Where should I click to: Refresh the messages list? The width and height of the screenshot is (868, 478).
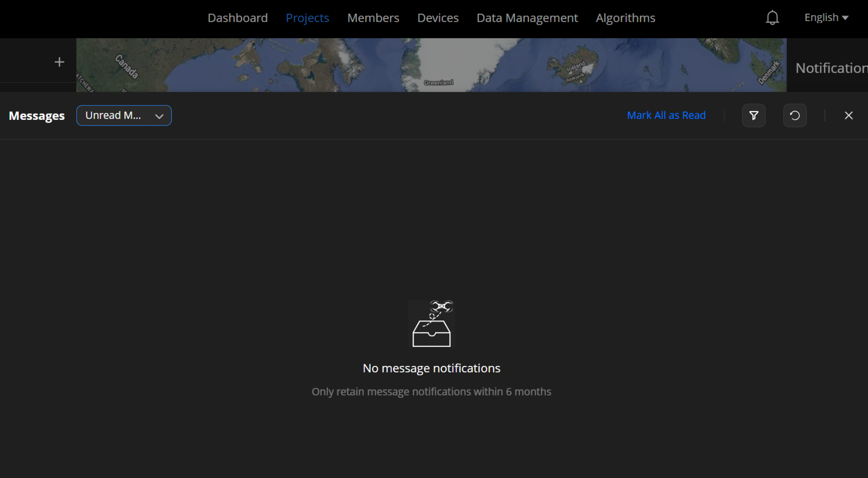point(795,116)
